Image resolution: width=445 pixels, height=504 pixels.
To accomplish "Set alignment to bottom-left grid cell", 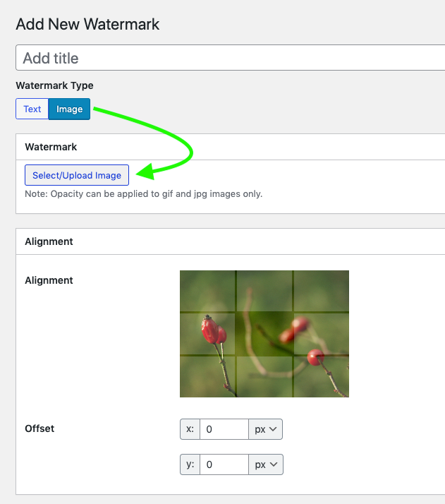I will click(207, 376).
